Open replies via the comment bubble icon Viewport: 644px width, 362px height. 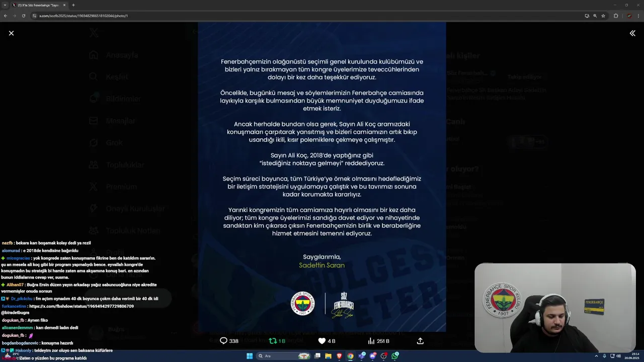[224, 341]
